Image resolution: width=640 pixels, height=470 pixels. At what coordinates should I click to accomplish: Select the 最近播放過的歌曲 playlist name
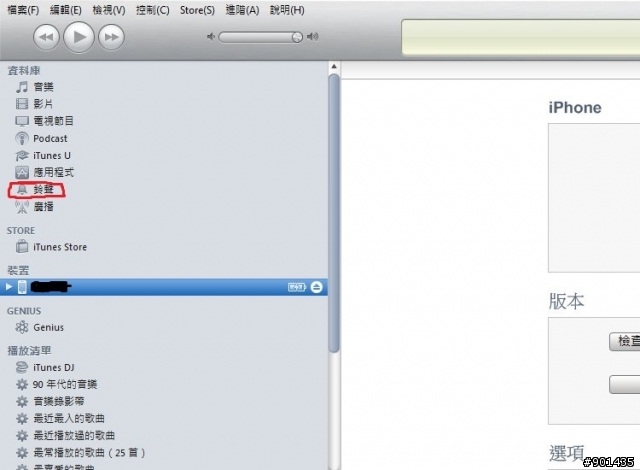point(74,436)
